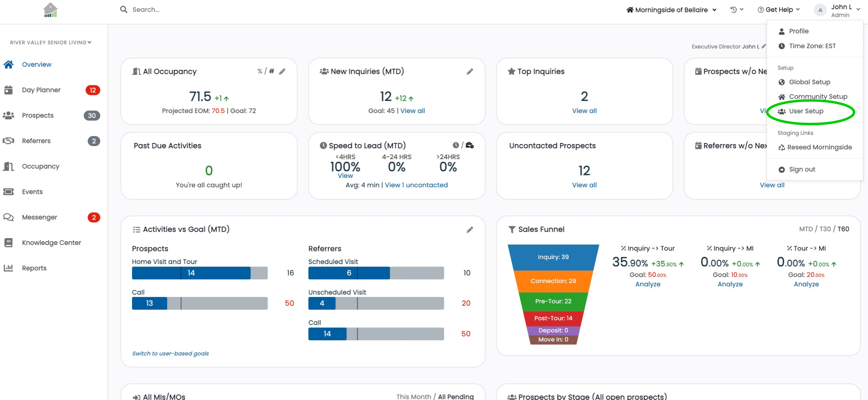
Task: Click Scheduled Visit progress bar
Action: (376, 273)
